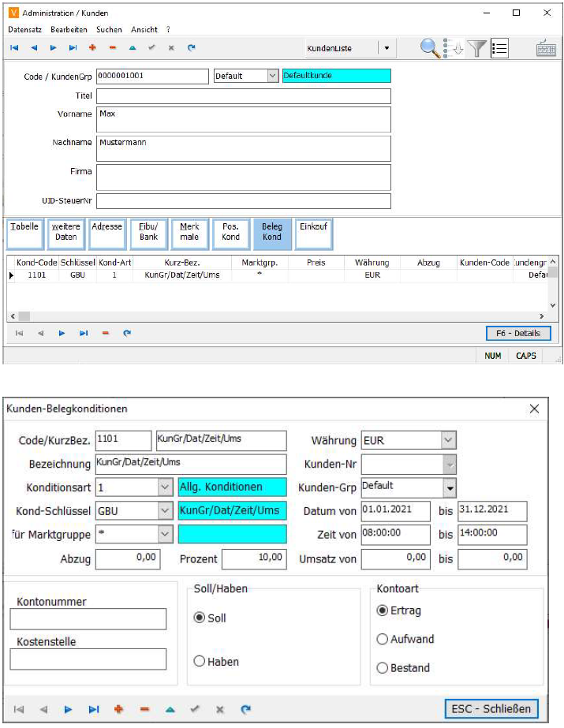Click the refresh icon in top toolbar

point(191,47)
